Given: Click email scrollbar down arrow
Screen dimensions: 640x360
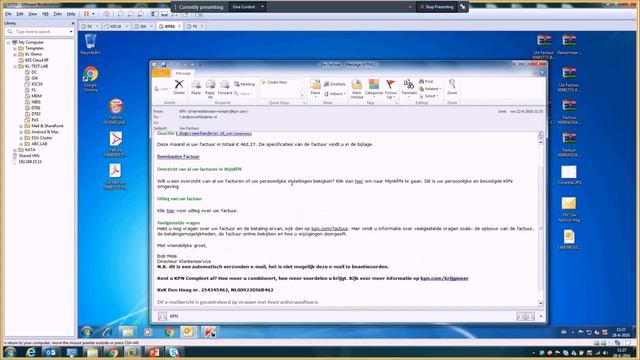Looking at the screenshot, I should click(541, 303).
